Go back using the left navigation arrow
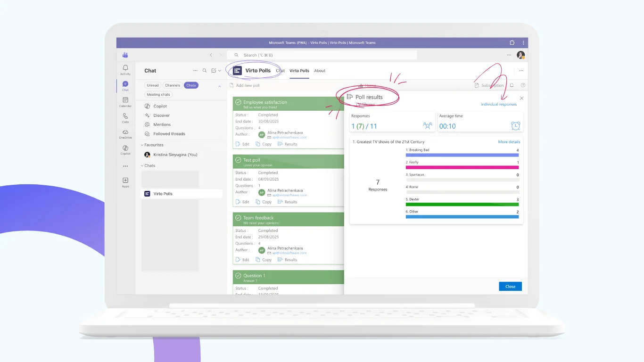644x362 pixels. 211,55
